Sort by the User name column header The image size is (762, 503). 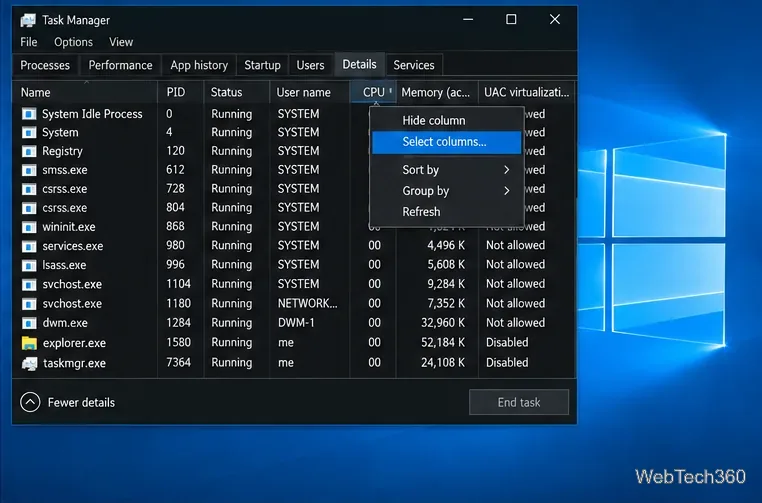[310, 92]
